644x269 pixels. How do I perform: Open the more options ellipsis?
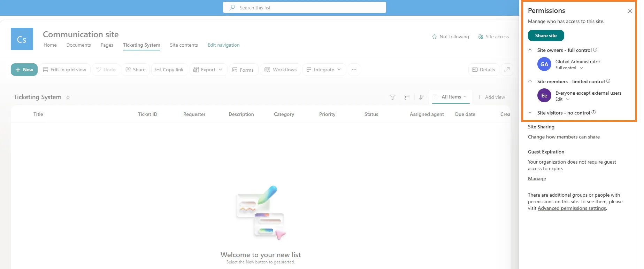354,70
